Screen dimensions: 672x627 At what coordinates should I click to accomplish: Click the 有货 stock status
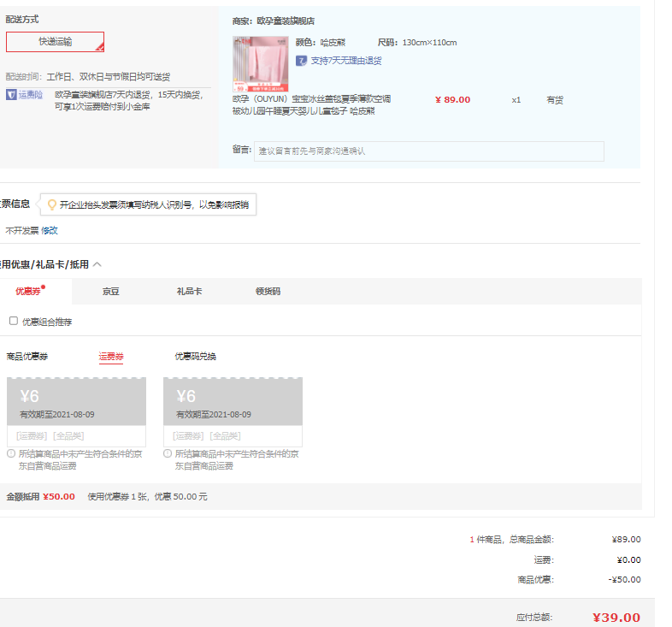(555, 100)
